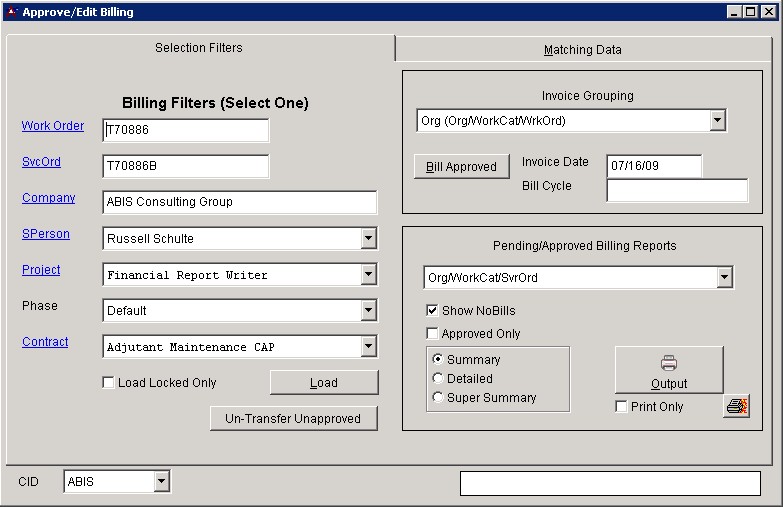Click the printer setup icon beside Print Only

point(736,407)
